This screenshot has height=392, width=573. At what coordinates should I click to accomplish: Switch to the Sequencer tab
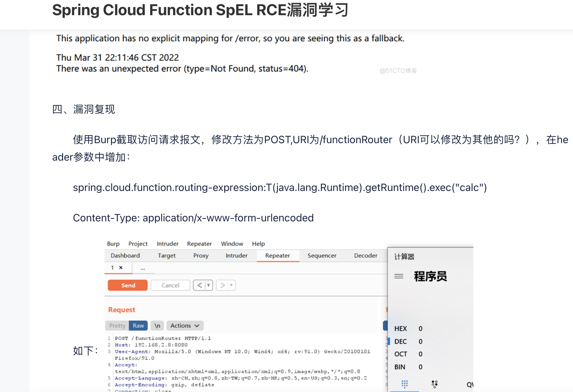322,256
